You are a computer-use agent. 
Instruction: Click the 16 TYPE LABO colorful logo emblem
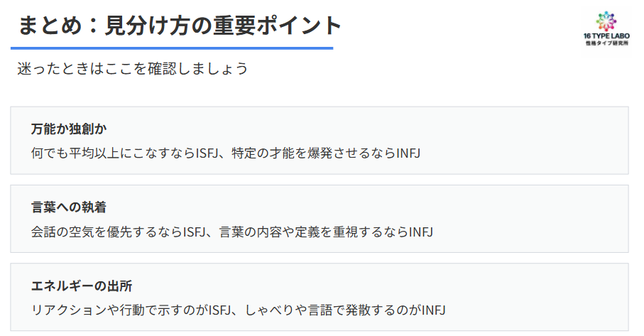click(x=604, y=20)
